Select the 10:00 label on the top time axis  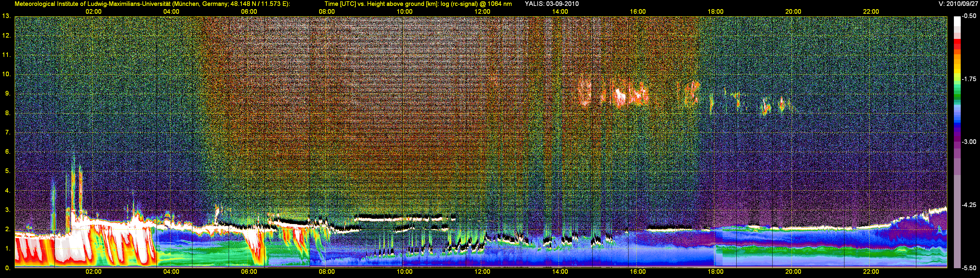point(404,11)
